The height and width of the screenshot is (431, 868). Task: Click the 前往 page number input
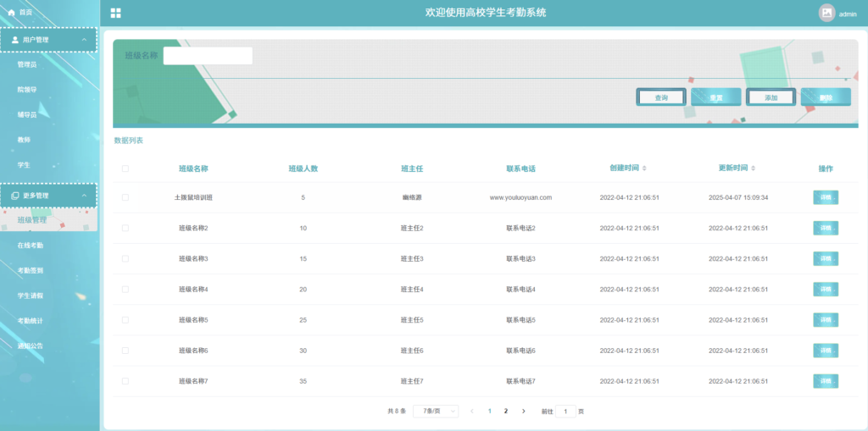click(x=565, y=411)
